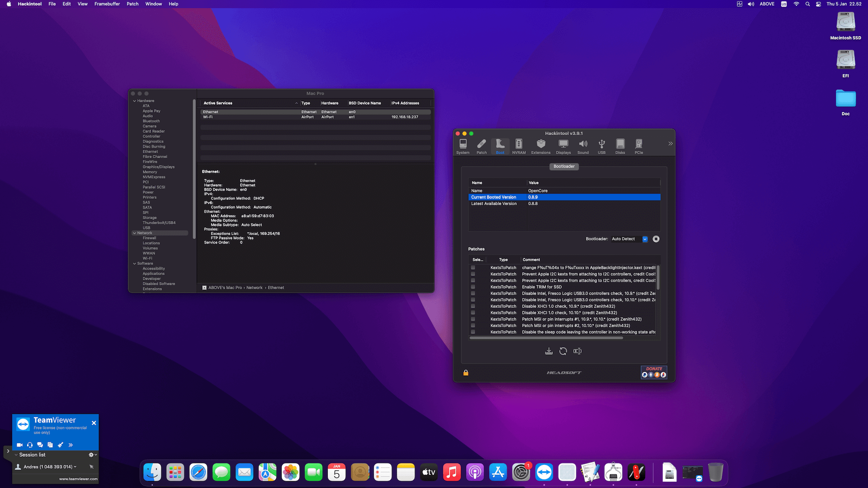Select Graphics/Displays in Mac Pro sidebar

[x=159, y=167]
